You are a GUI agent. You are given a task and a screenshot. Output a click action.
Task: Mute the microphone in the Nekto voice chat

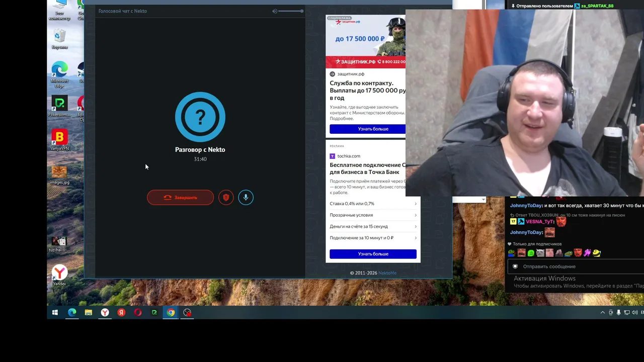246,198
